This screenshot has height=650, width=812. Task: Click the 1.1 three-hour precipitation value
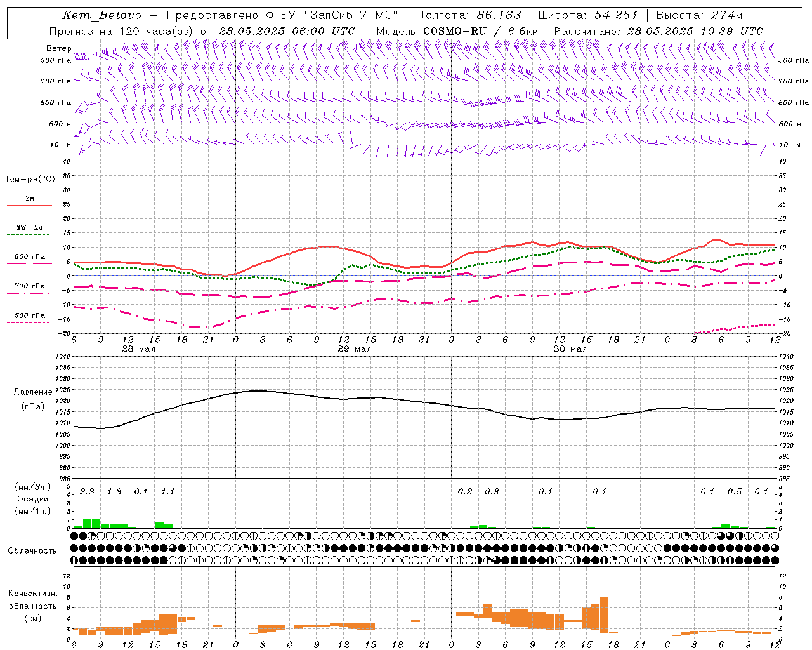167,491
